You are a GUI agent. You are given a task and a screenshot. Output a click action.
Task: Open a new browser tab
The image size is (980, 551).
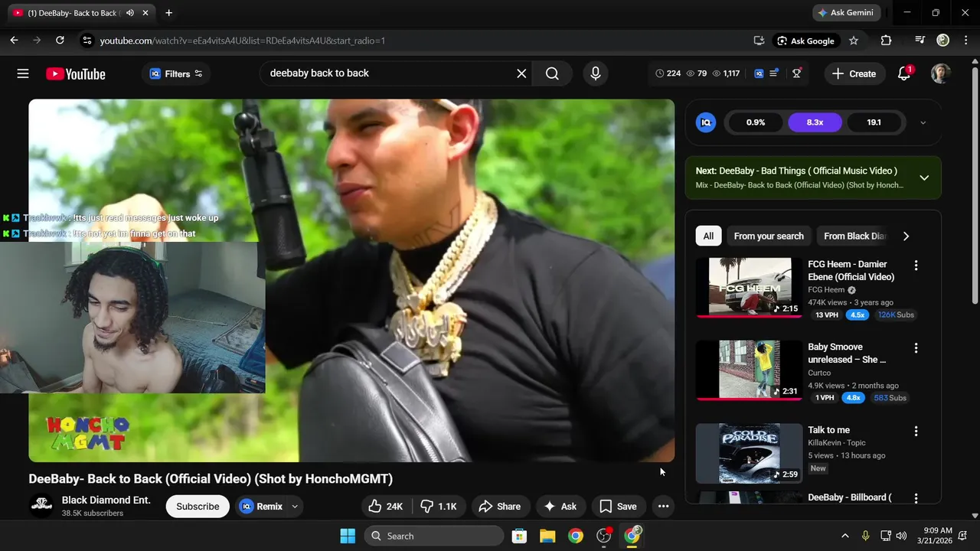point(168,13)
